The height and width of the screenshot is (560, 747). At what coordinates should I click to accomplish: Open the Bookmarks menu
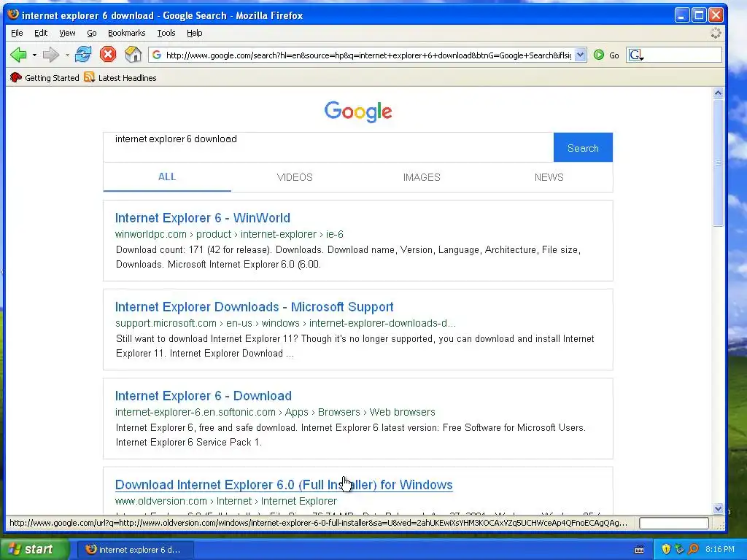click(x=126, y=33)
